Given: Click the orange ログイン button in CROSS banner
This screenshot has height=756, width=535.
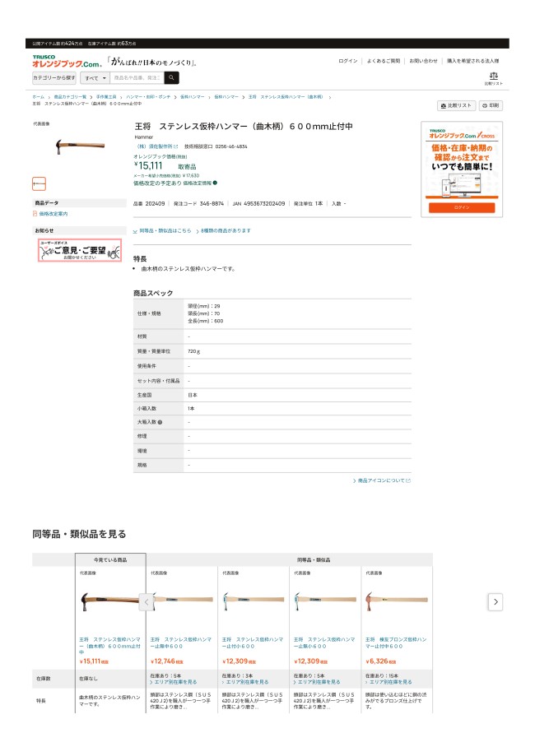Looking at the screenshot, I should pyautogui.click(x=462, y=207).
